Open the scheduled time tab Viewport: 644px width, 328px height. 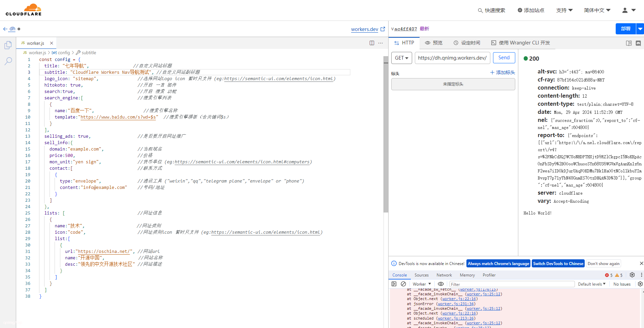[467, 43]
